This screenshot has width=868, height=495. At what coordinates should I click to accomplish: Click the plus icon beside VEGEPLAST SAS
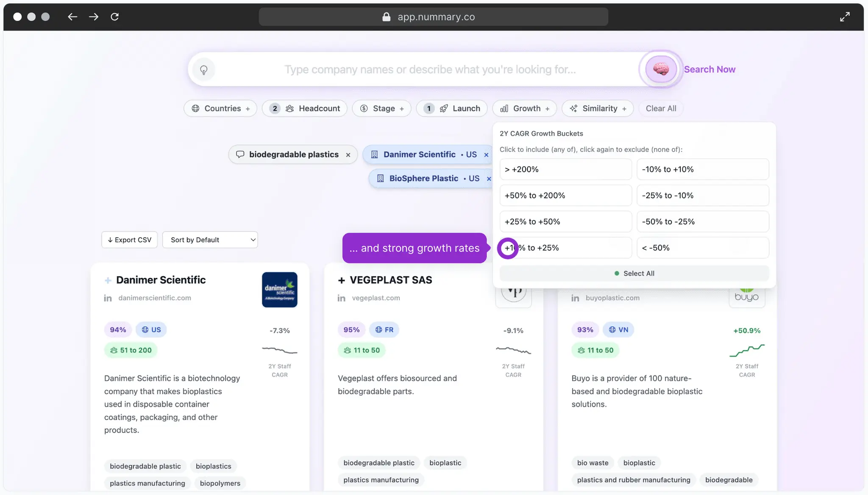(342, 280)
